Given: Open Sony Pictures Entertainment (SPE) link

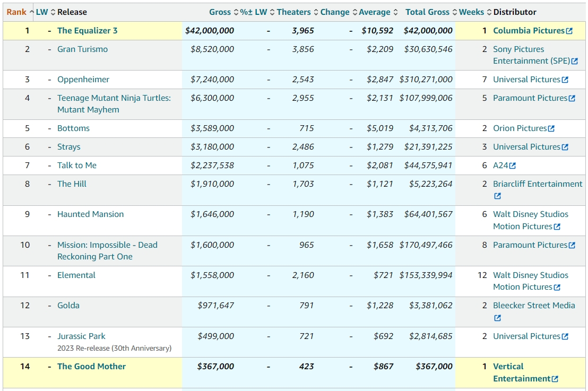Looking at the screenshot, I should (531, 55).
